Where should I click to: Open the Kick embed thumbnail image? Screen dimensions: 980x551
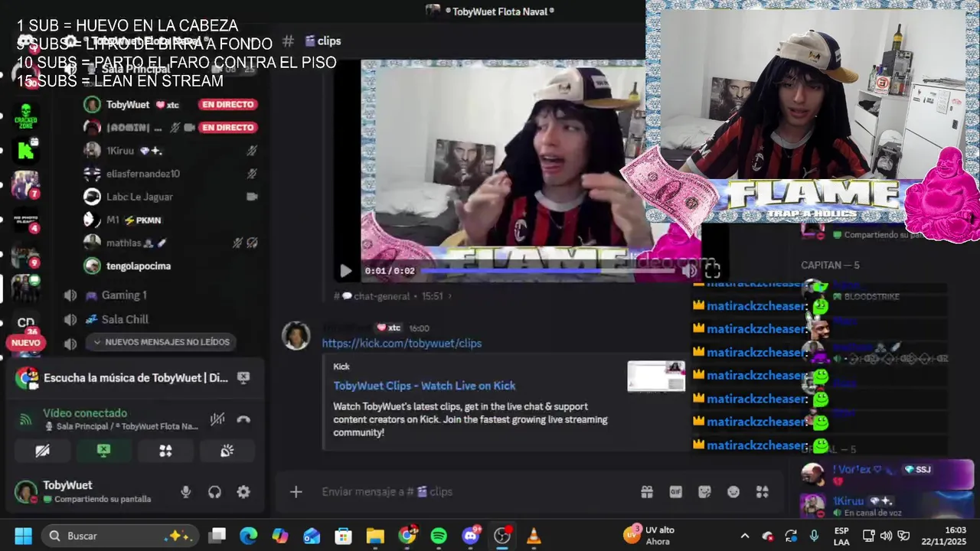coord(656,376)
